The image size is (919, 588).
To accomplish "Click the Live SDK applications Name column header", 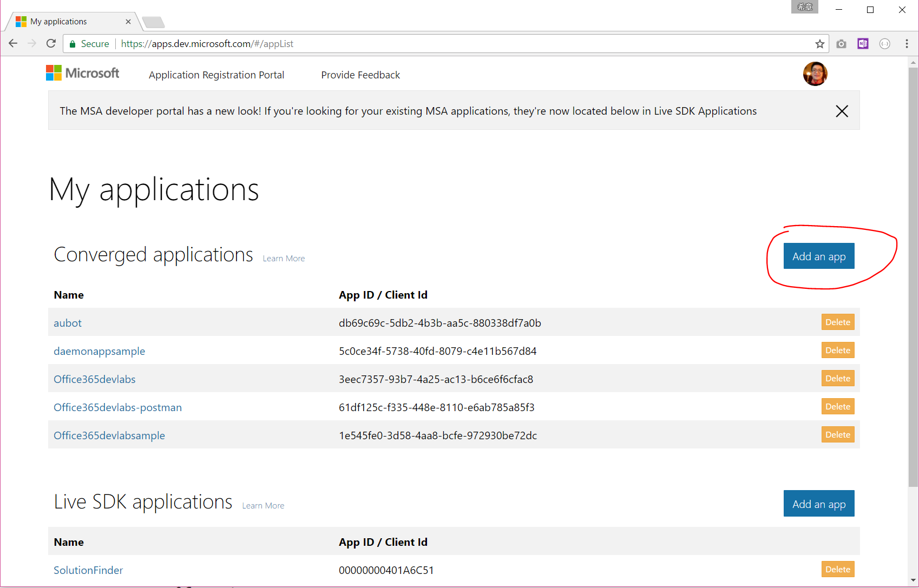I will tap(69, 542).
